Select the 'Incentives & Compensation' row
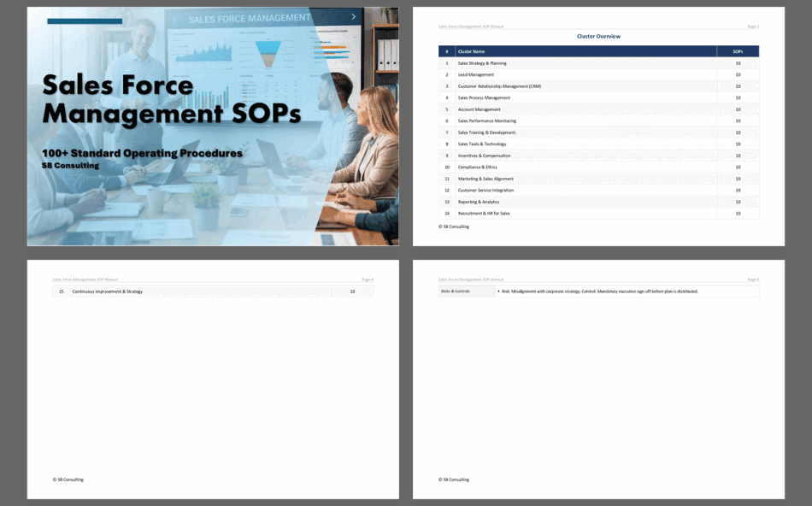 click(x=484, y=156)
